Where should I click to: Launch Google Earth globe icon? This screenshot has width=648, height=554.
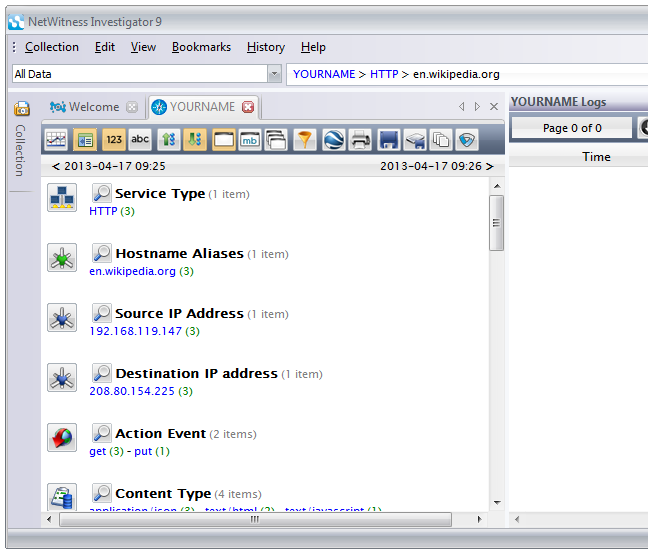pos(334,139)
